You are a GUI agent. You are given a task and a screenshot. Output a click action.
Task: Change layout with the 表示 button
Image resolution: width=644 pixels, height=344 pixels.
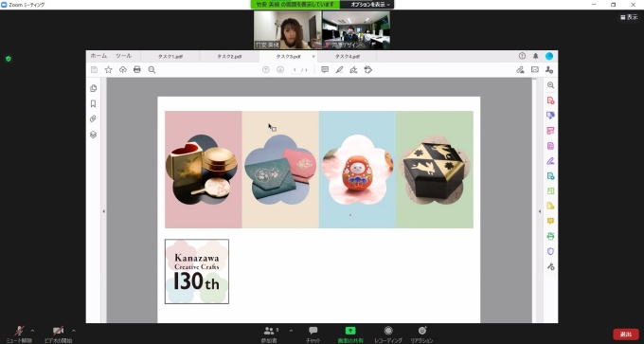pyautogui.click(x=629, y=17)
